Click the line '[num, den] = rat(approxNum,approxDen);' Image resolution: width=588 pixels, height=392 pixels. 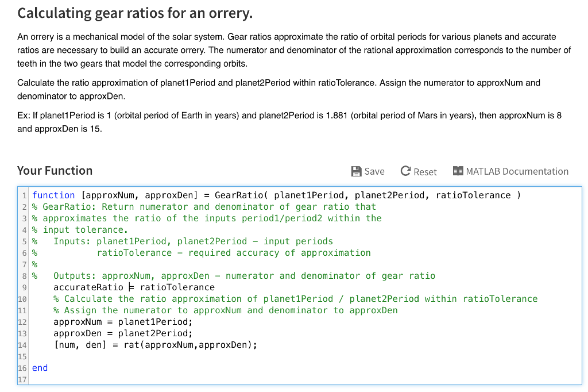pos(156,345)
